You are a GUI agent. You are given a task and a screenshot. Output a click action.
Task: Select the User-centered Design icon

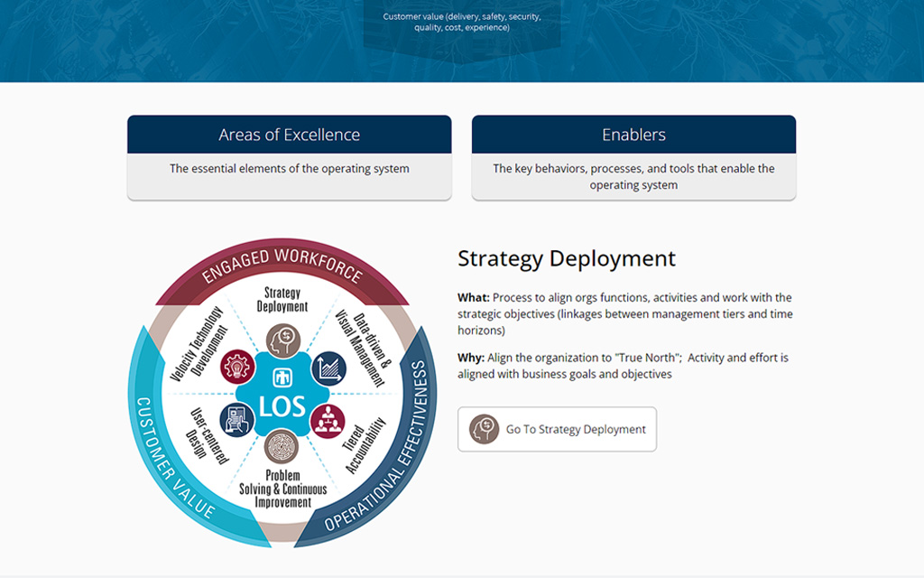pyautogui.click(x=237, y=420)
